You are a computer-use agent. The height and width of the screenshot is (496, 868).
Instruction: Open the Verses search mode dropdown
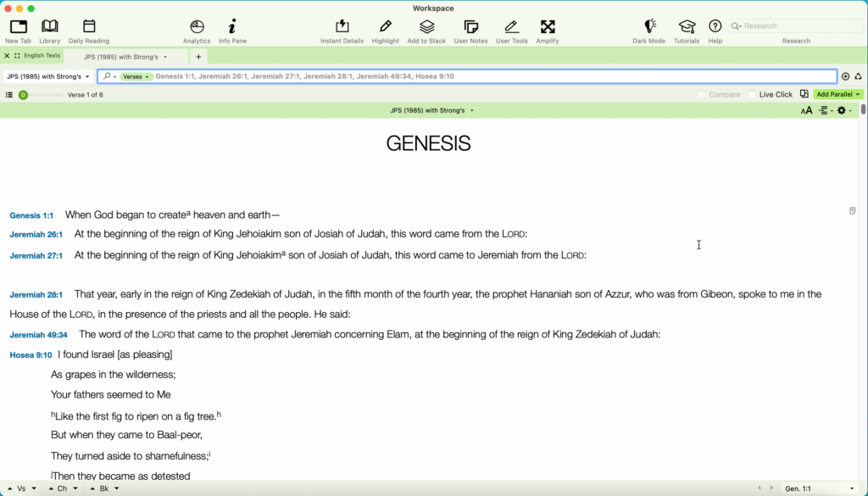tap(136, 77)
